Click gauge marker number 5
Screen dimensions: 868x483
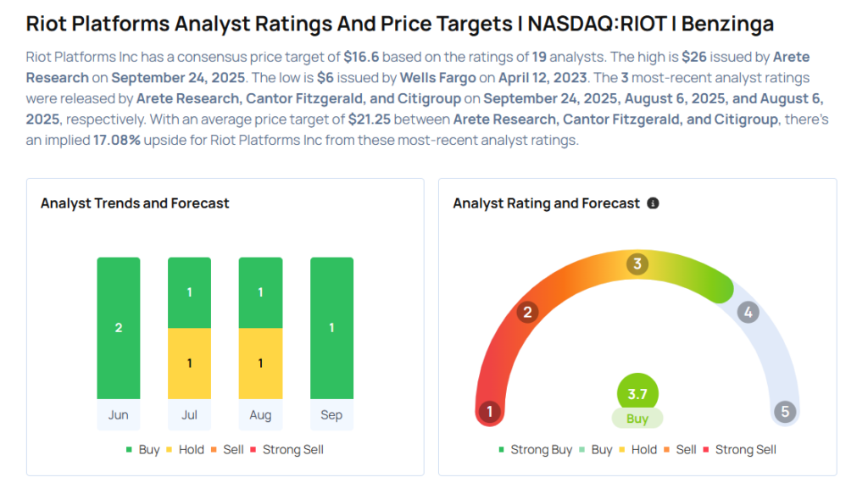(x=785, y=413)
